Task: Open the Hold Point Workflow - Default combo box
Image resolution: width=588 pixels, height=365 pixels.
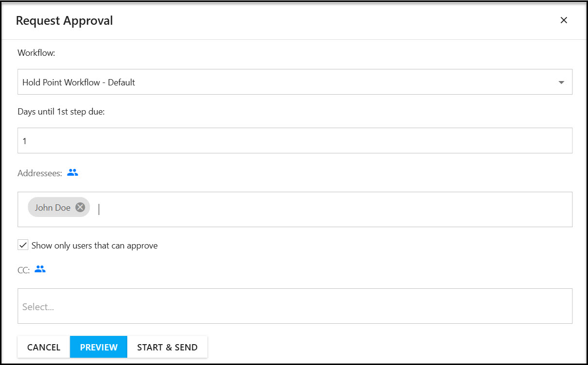Action: pos(295,82)
